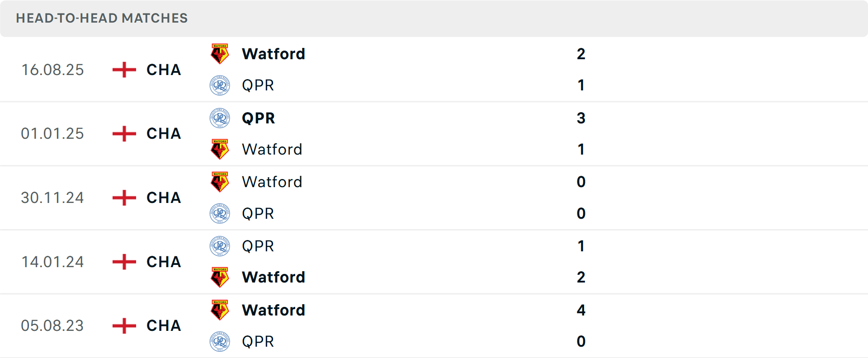Click the QPR team name in the 01.01.25 match
This screenshot has width=868, height=358.
tap(258, 118)
